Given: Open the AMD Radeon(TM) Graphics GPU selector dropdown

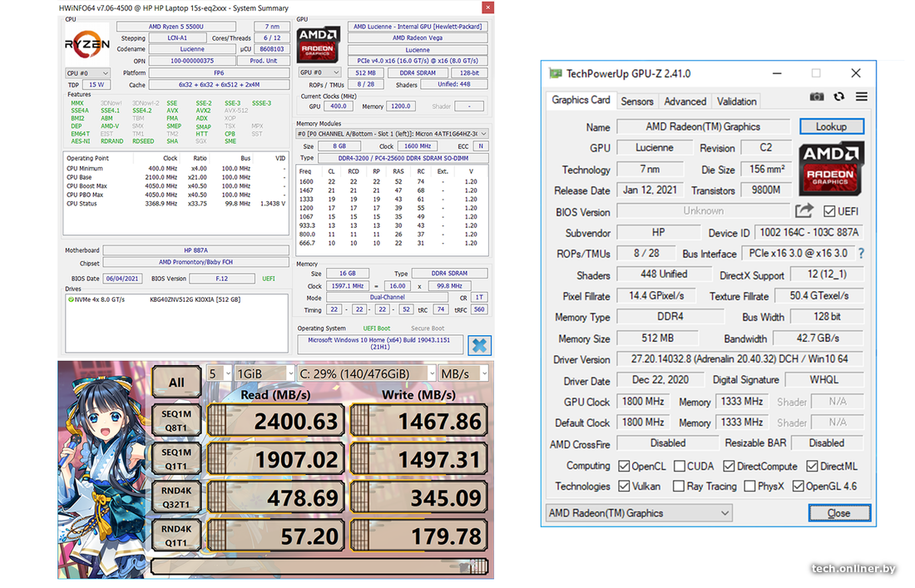Looking at the screenshot, I should tap(638, 513).
